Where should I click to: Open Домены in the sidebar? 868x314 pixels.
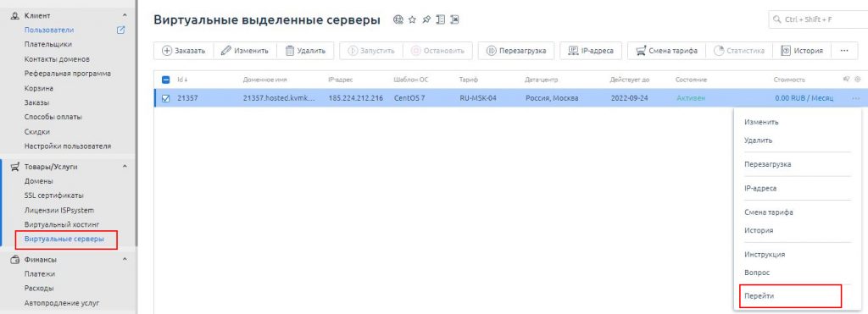(39, 181)
